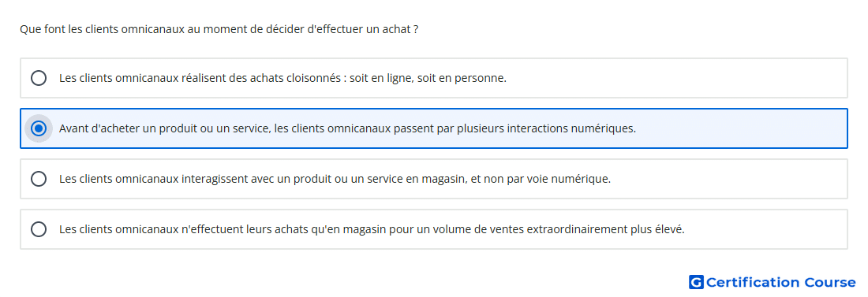Click the blue G logo icon
The width and height of the screenshot is (868, 297).
696,282
